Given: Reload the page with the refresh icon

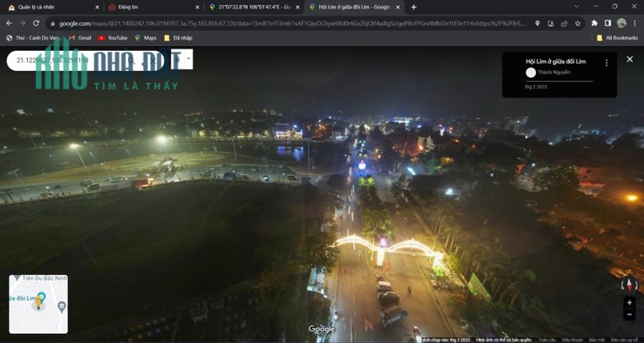Looking at the screenshot, I should [x=36, y=23].
